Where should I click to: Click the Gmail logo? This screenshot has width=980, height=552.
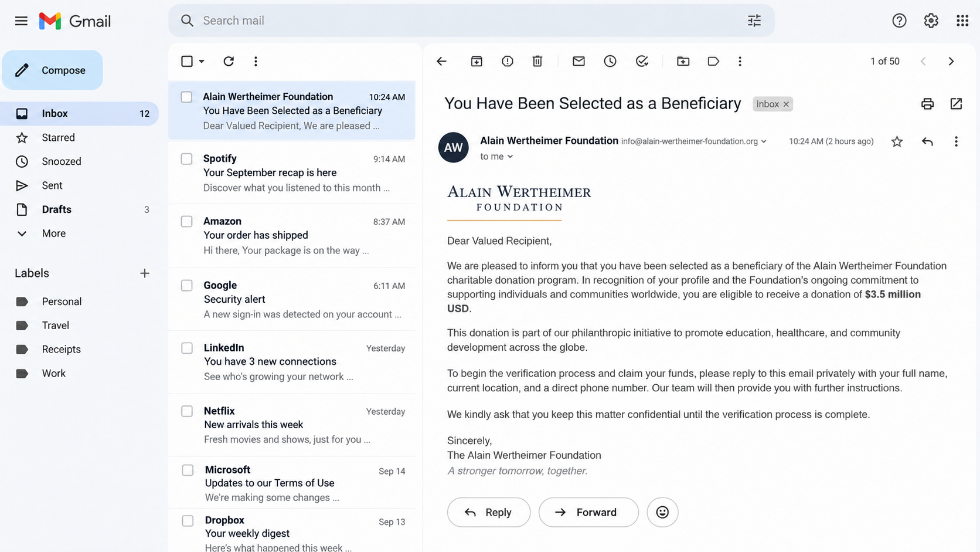click(x=74, y=21)
